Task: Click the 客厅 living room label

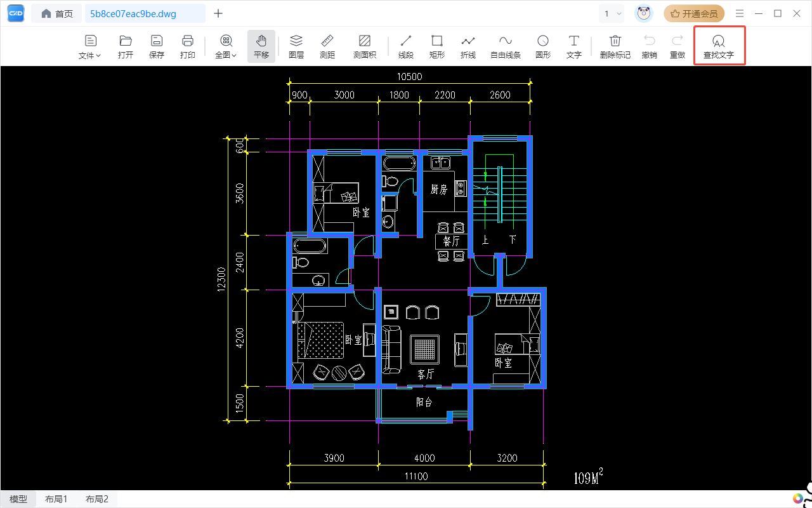Action: [x=426, y=373]
